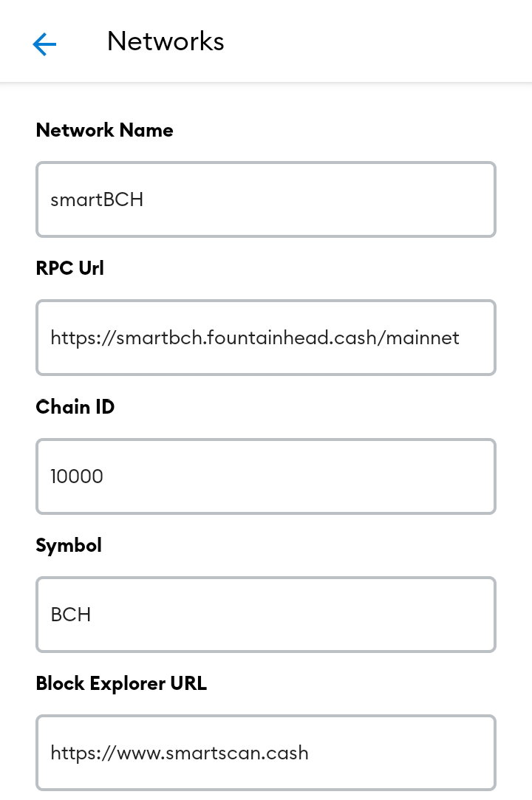The image size is (532, 800).
Task: Go back using the blue arrow icon
Action: (x=44, y=44)
